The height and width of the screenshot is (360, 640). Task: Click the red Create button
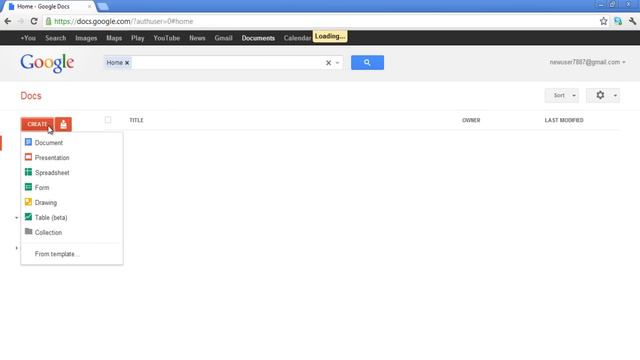pyautogui.click(x=37, y=124)
